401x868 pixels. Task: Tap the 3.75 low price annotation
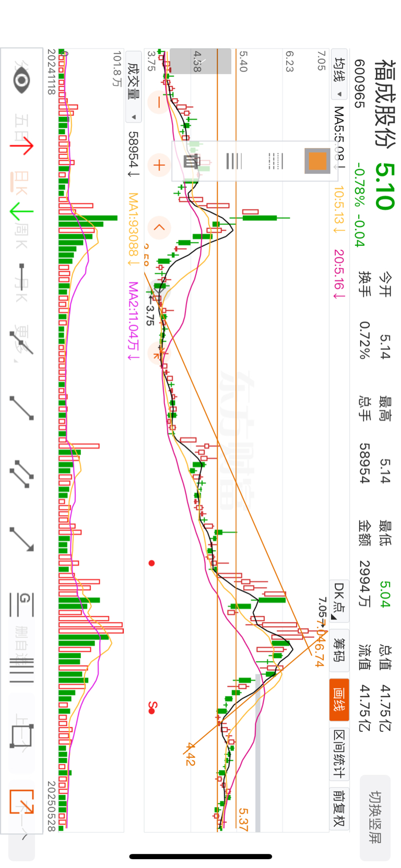pyautogui.click(x=150, y=315)
